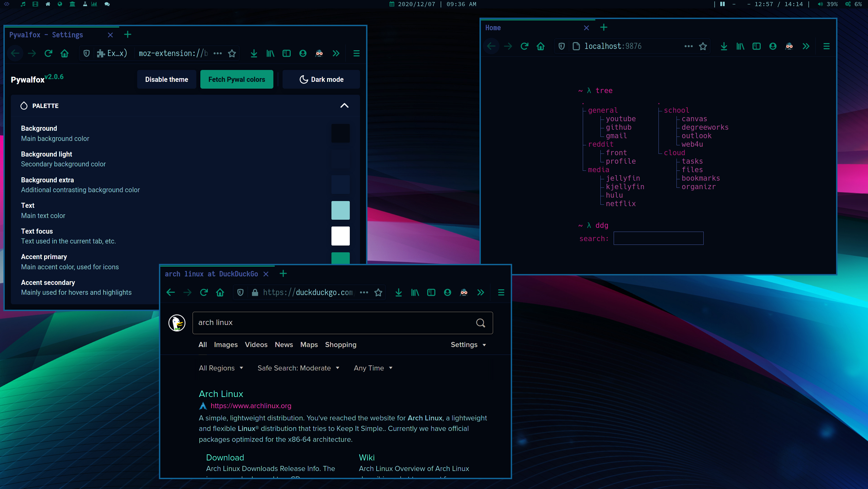Image resolution: width=868 pixels, height=489 pixels.
Task: Open downloads in the localhost browser window
Action: point(724,46)
